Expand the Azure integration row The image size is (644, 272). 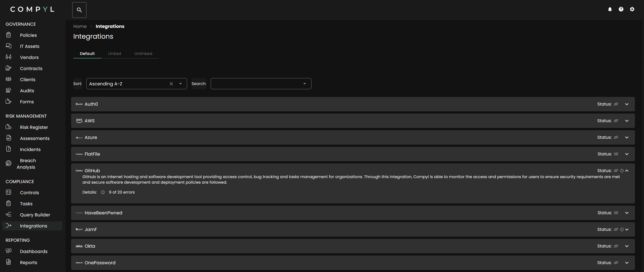coord(627,137)
